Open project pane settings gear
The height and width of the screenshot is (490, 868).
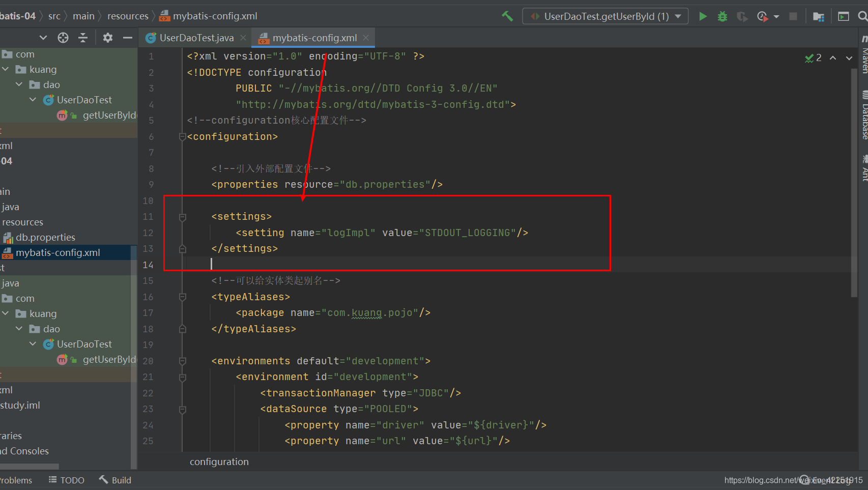[x=108, y=38]
